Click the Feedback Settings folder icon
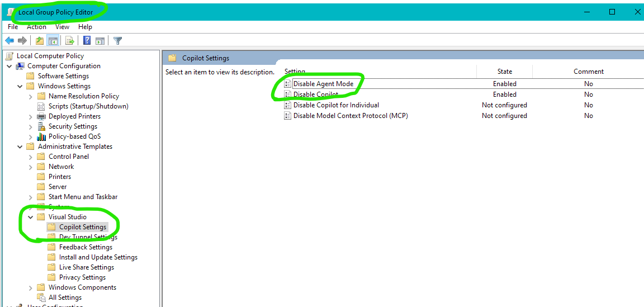This screenshot has height=307, width=644. 51,247
